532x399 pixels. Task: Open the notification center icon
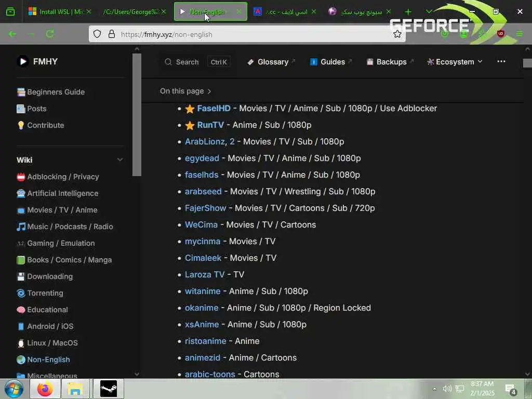510,390
